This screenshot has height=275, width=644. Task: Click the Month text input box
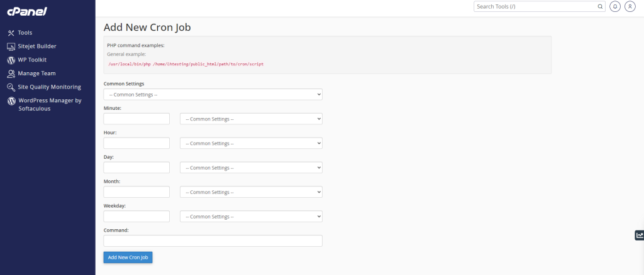pyautogui.click(x=136, y=191)
